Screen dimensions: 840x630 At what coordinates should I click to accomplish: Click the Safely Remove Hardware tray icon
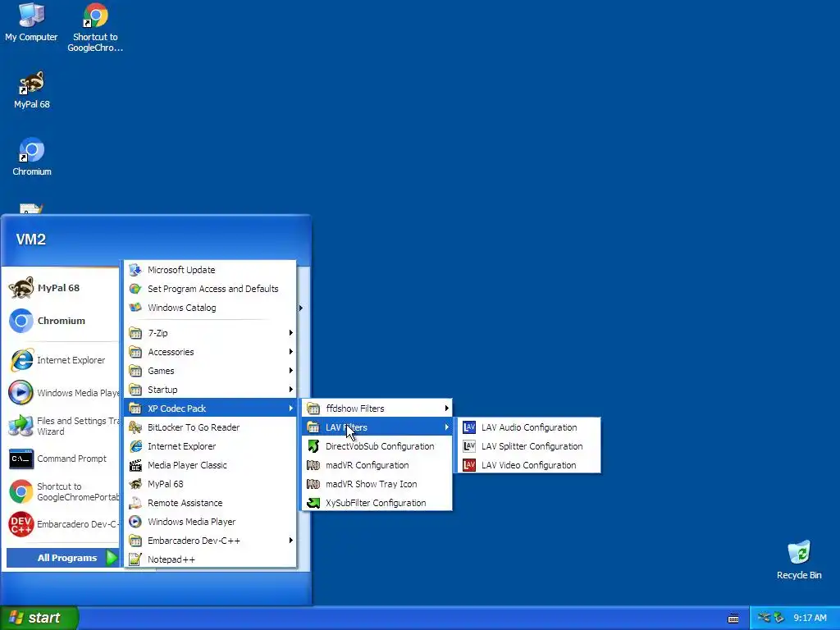(778, 618)
